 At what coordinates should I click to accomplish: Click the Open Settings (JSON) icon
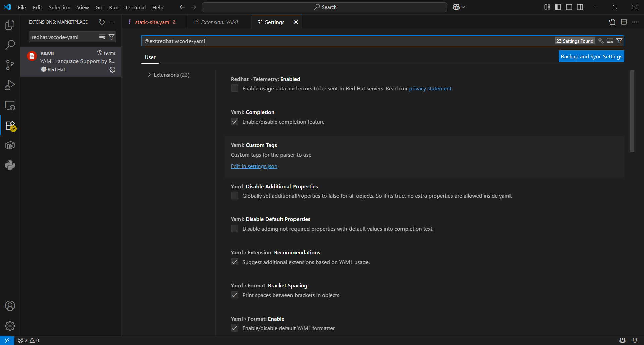[612, 22]
